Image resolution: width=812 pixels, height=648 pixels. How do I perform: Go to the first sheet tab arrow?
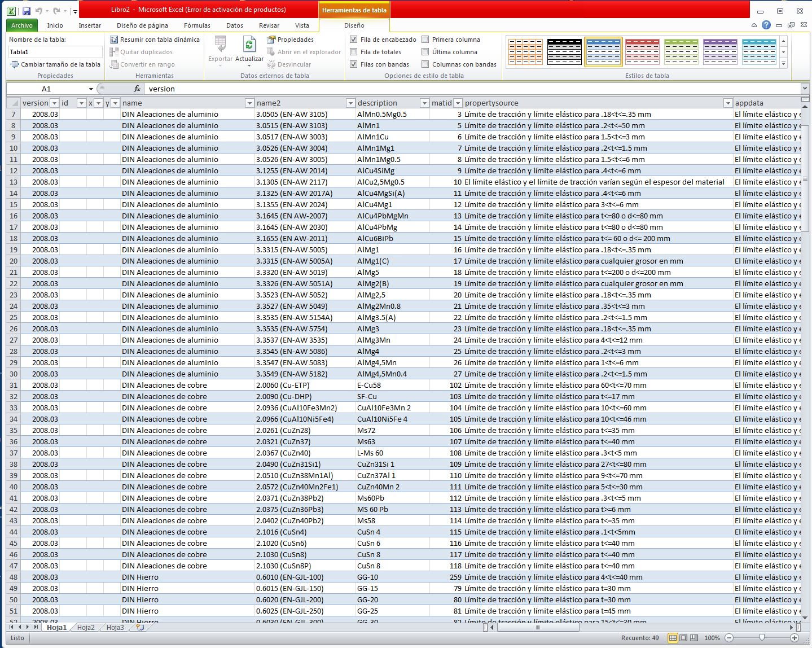click(11, 627)
